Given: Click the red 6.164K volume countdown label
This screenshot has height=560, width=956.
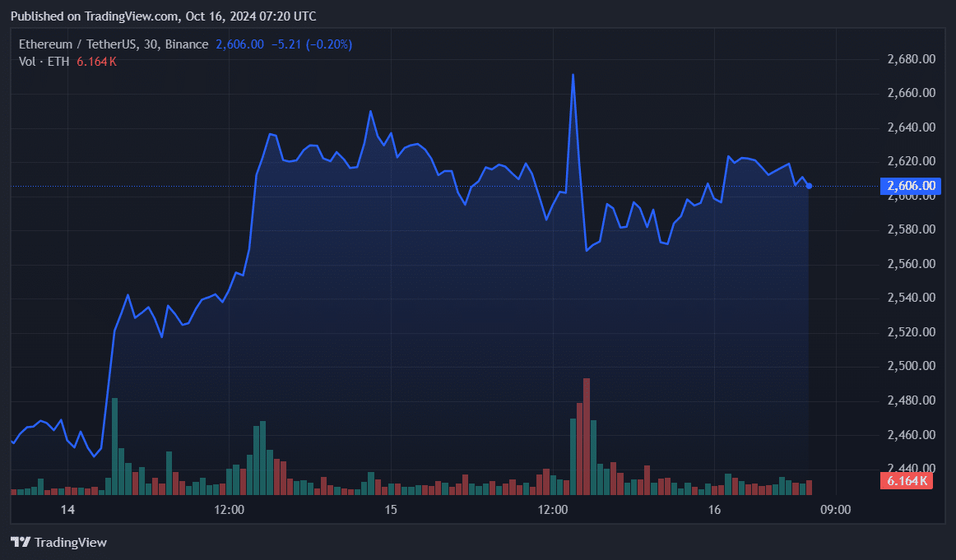Looking at the screenshot, I should click(x=907, y=481).
